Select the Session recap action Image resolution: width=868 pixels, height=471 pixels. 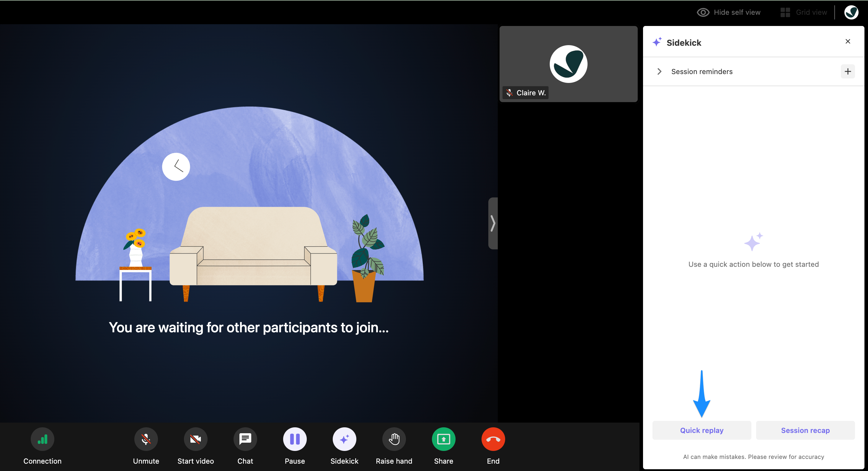coord(805,430)
